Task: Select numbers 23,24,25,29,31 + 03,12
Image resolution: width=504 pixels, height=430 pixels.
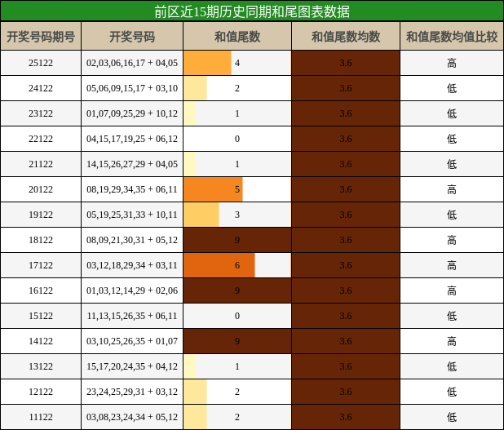Action: pos(132,392)
